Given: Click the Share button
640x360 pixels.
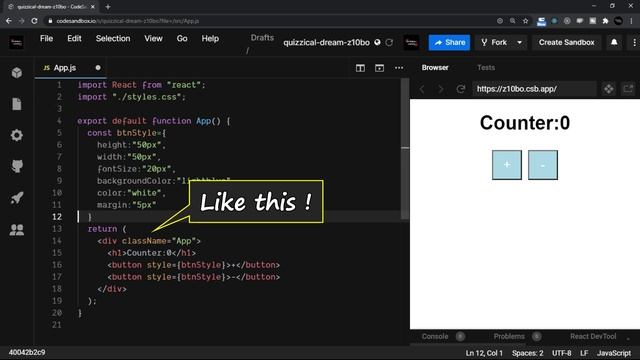Looking at the screenshot, I should tap(449, 42).
